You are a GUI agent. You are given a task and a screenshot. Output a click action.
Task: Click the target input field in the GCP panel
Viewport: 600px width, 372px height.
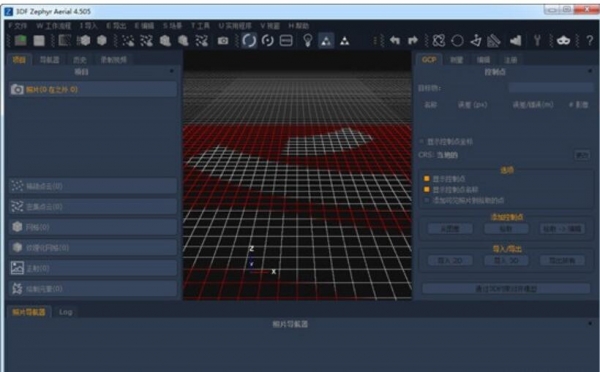tap(551, 88)
